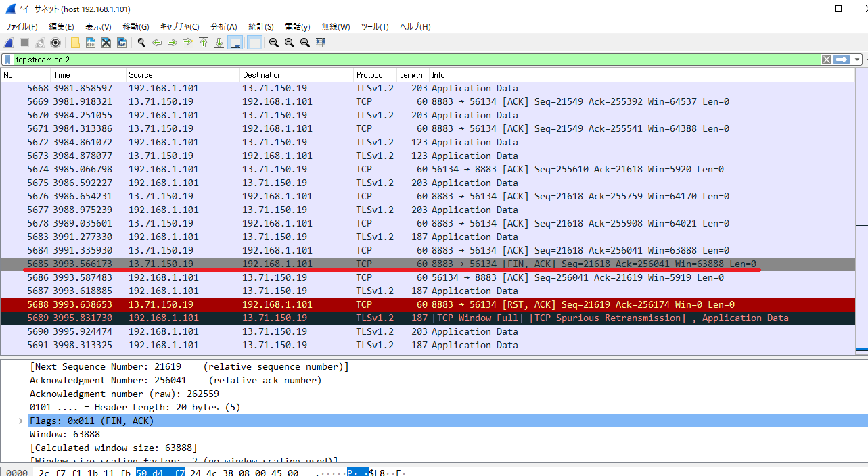Go to the last packet
868x476 pixels.
pyautogui.click(x=218, y=42)
